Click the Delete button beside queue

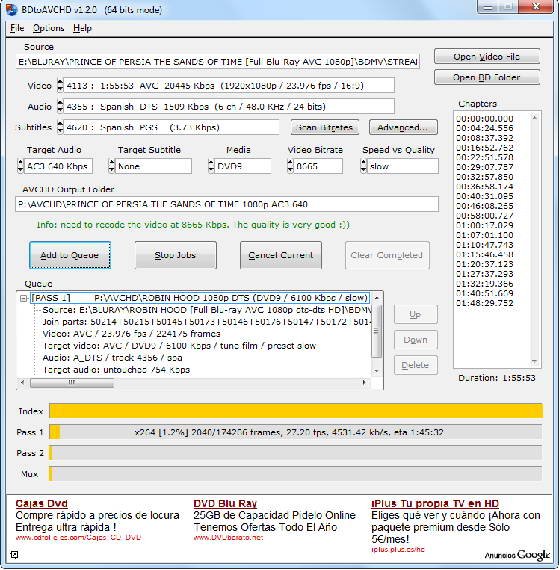tap(416, 365)
